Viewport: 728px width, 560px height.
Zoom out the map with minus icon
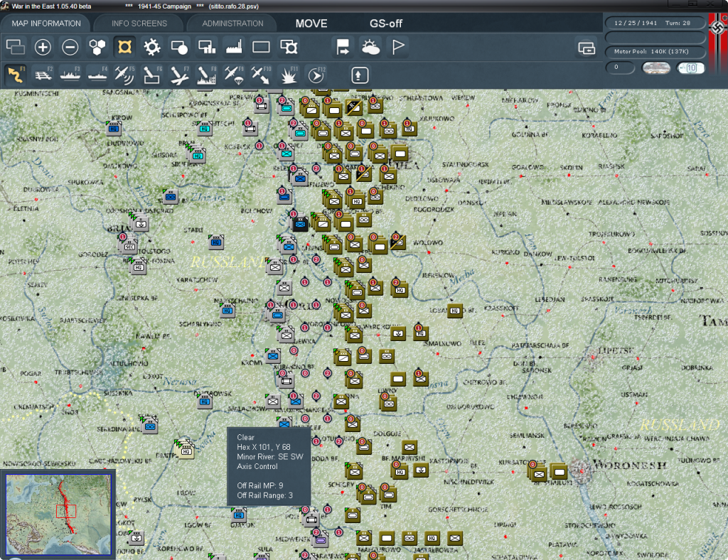click(x=70, y=47)
